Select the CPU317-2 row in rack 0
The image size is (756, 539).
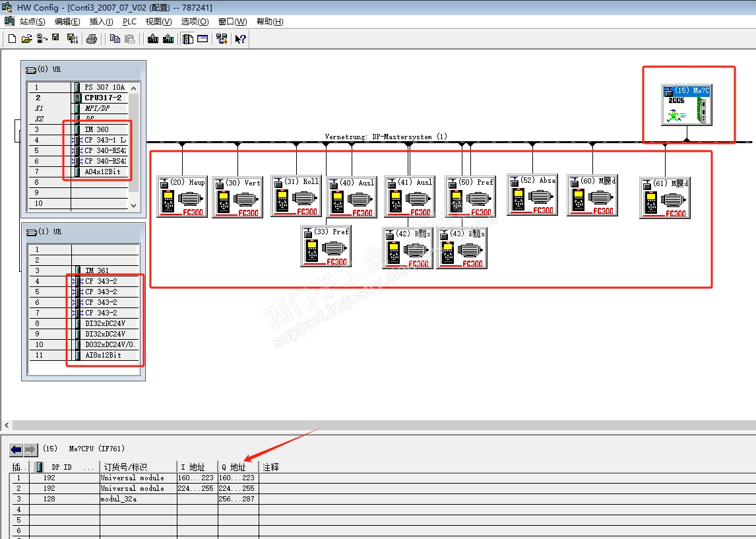(x=78, y=98)
